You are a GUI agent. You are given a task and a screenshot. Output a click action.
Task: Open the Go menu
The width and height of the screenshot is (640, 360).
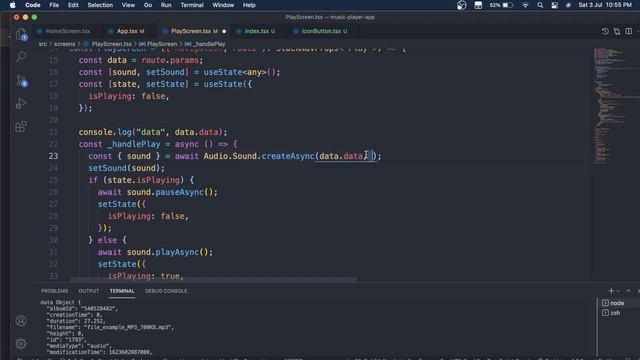tap(148, 5)
